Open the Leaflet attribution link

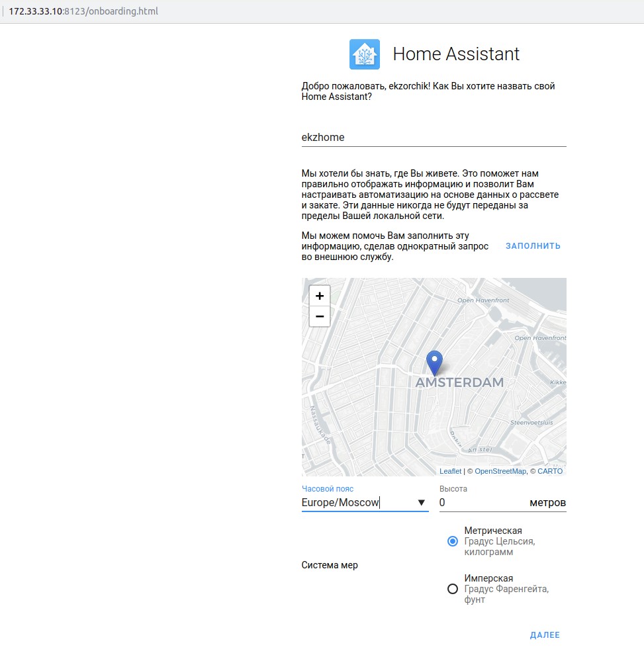coord(450,471)
